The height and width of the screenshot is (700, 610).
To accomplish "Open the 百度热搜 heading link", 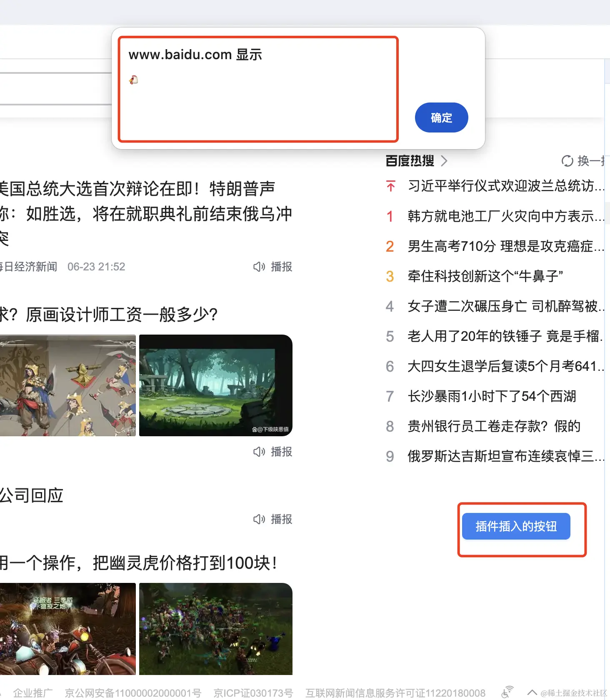I will [x=410, y=161].
